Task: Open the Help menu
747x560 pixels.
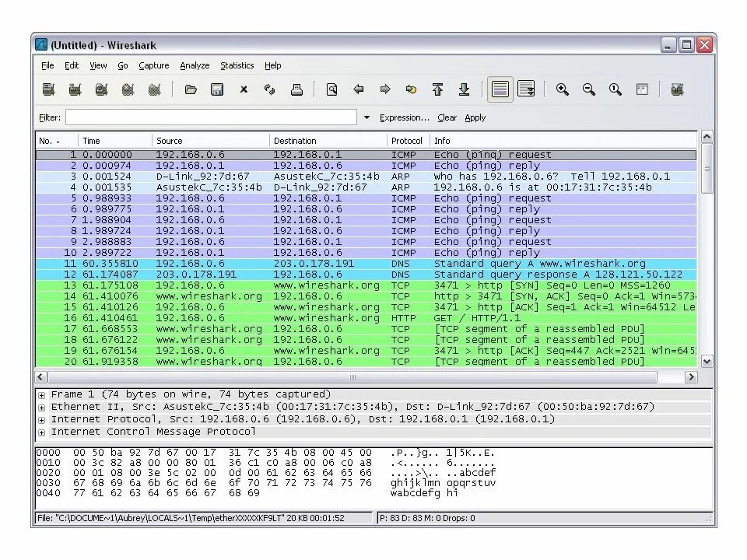Action: tap(273, 65)
